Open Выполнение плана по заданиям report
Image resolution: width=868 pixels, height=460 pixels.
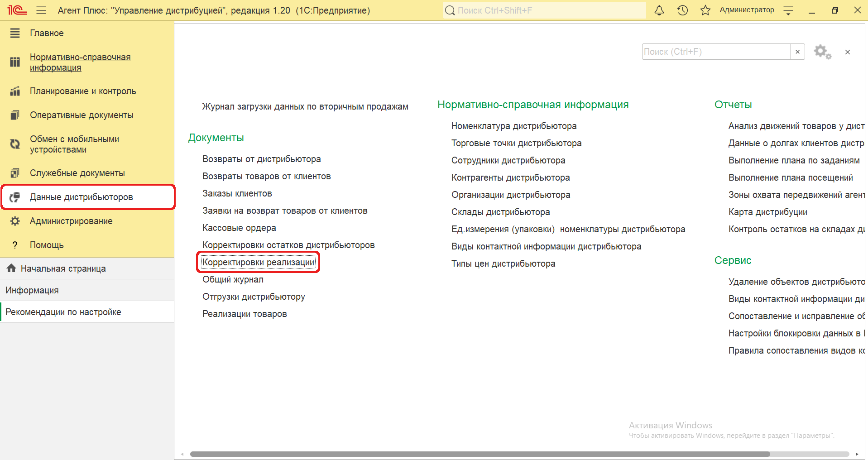tap(794, 160)
